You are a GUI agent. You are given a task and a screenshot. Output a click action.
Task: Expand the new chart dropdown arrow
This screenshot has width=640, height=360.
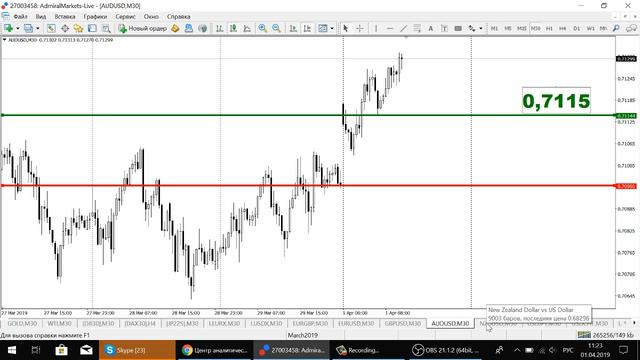(x=18, y=29)
